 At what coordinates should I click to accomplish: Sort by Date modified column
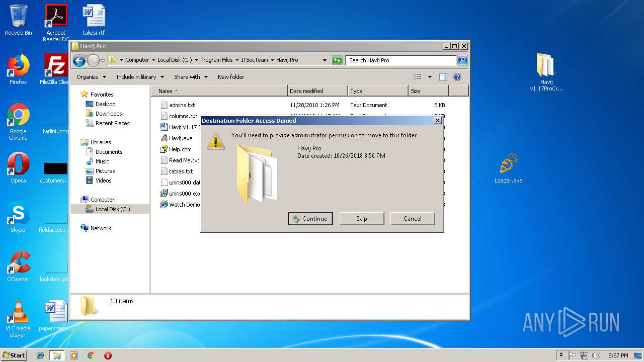[317, 91]
